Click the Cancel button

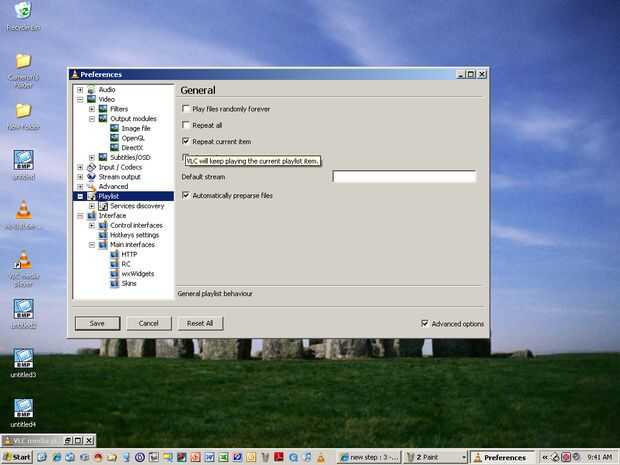[x=149, y=323]
